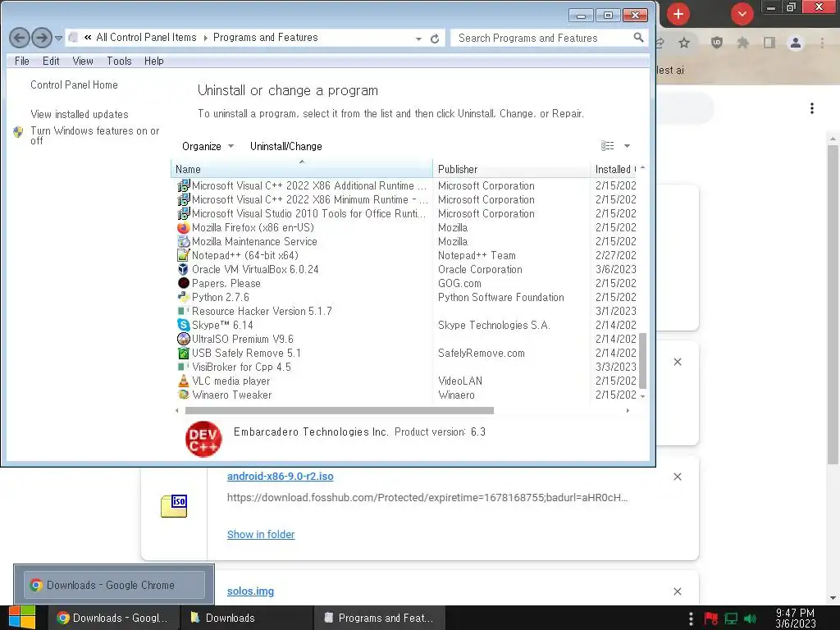Remove solos.img from Chrome downloads list

click(x=677, y=591)
